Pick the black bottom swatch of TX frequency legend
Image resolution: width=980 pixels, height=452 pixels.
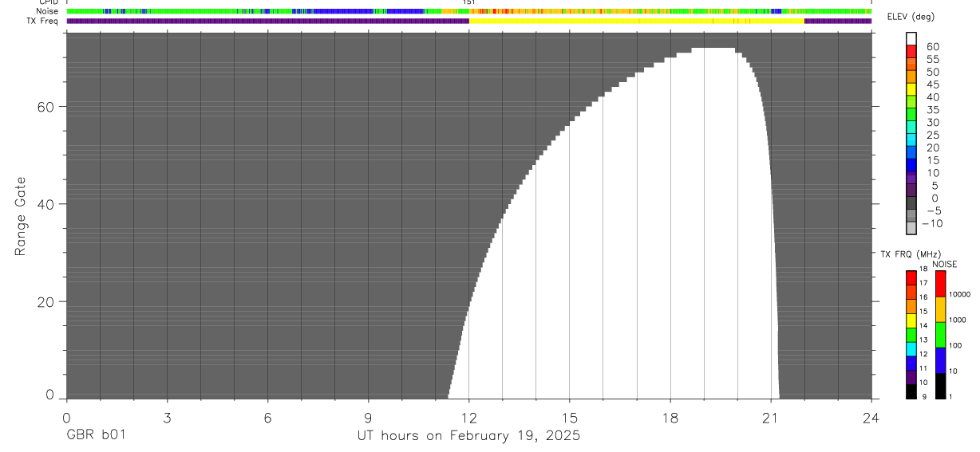click(x=911, y=391)
